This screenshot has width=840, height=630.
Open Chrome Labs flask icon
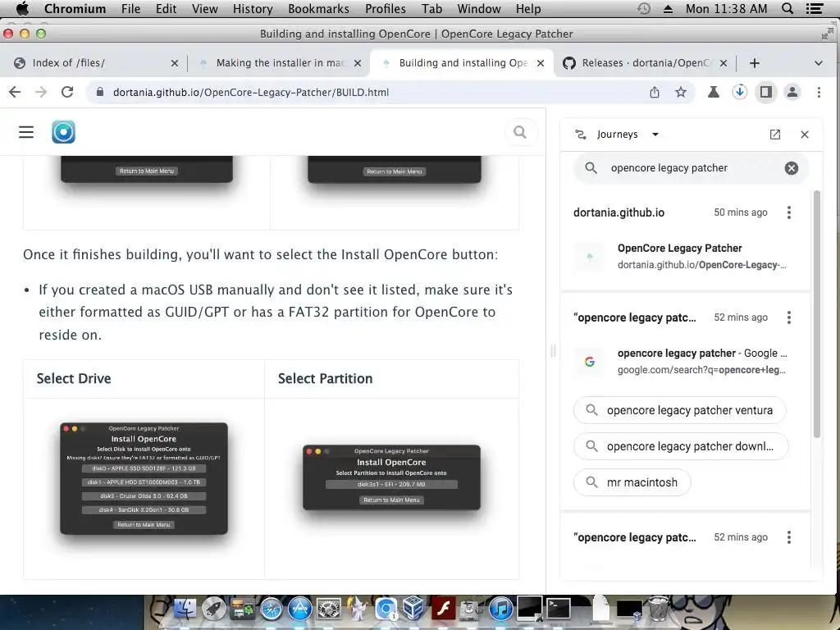click(713, 92)
